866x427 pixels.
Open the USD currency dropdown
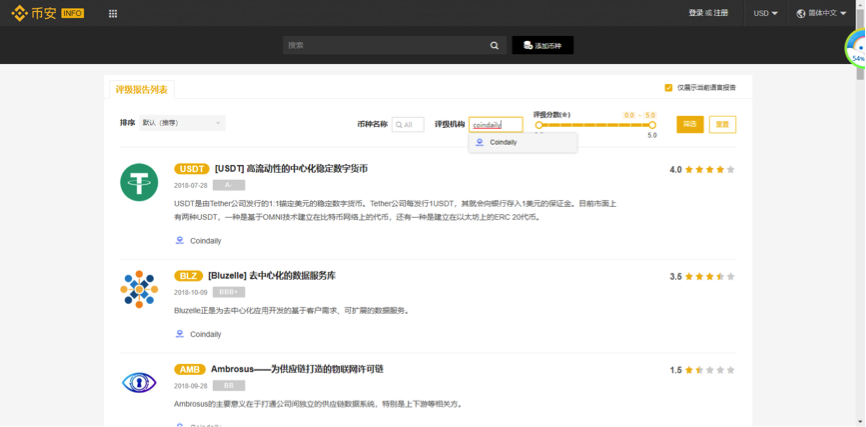pyautogui.click(x=765, y=13)
